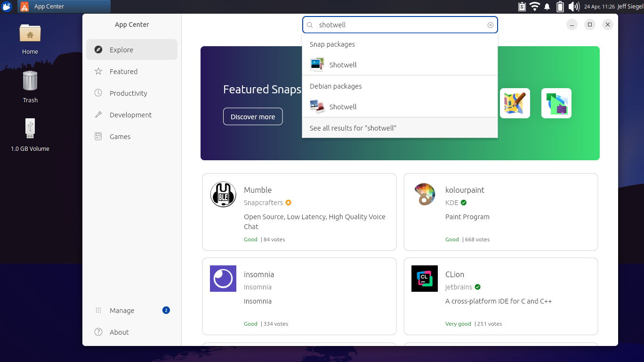The image size is (644, 362).
Task: Click the Explore compass icon in sidebar
Action: (x=98, y=49)
